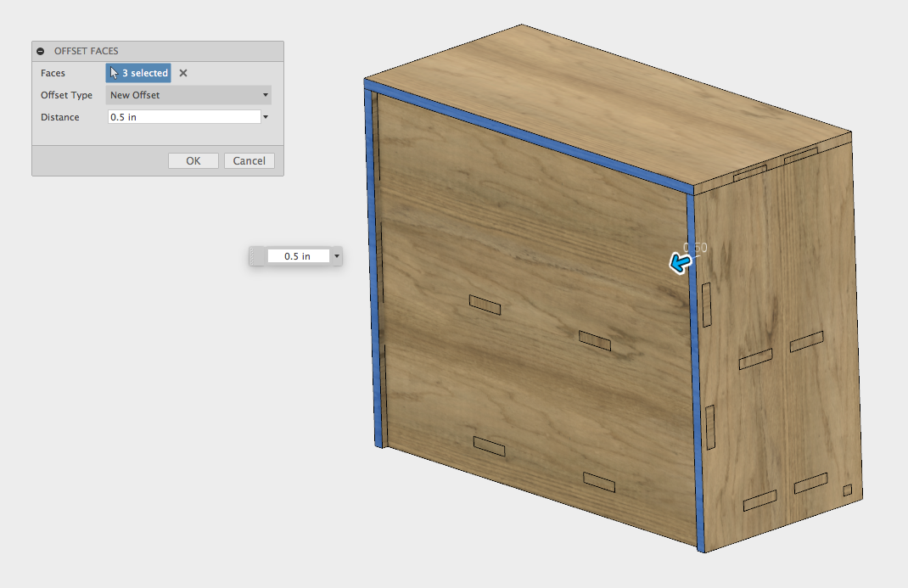Expand the dropdown beside floating 0.5 in
The image size is (908, 588).
336,255
